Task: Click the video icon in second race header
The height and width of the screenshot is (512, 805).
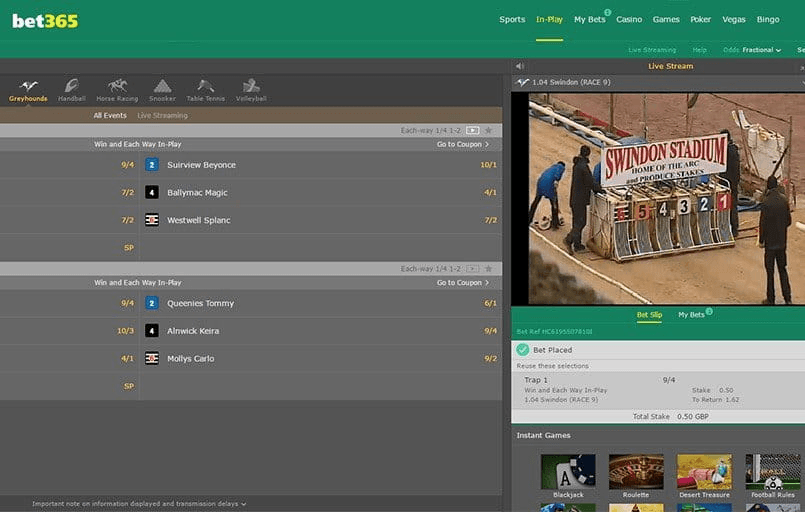Action: [x=472, y=269]
